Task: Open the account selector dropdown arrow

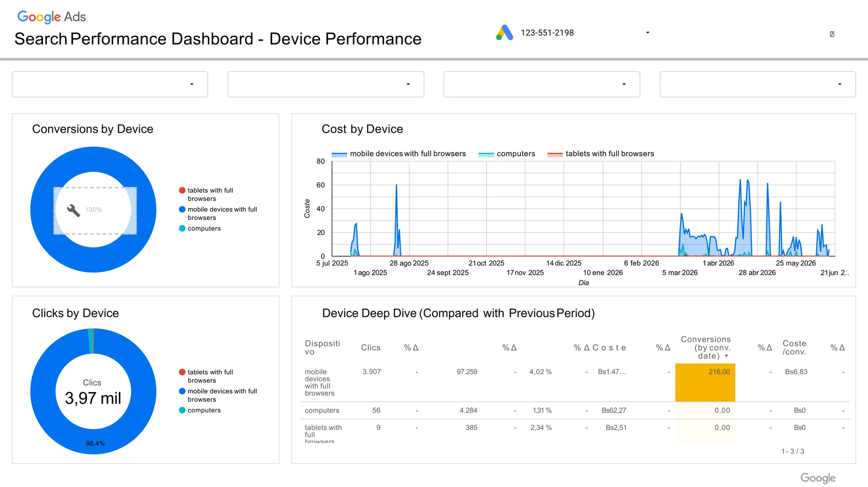Action: point(647,33)
